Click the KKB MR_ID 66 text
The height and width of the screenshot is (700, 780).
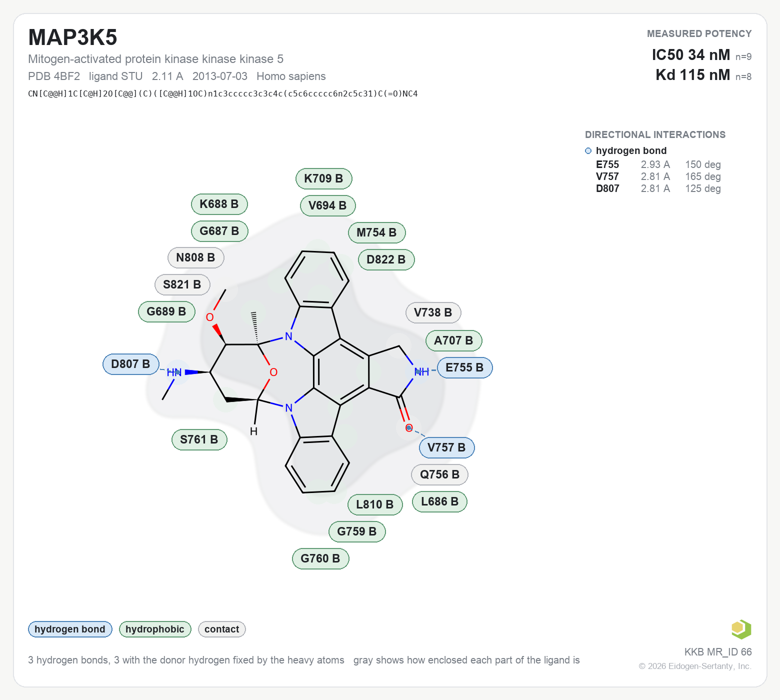pyautogui.click(x=718, y=651)
